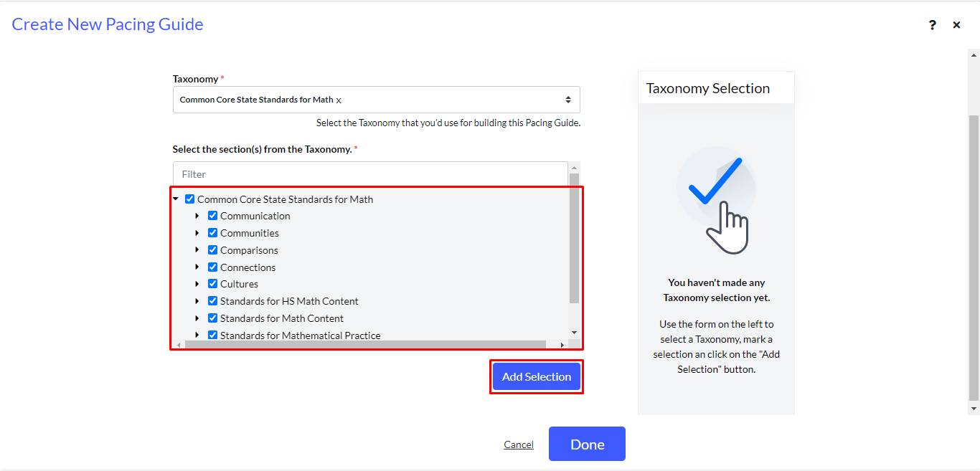Uncheck the Communication checkbox
Viewport: 980px width, 471px height.
point(213,216)
